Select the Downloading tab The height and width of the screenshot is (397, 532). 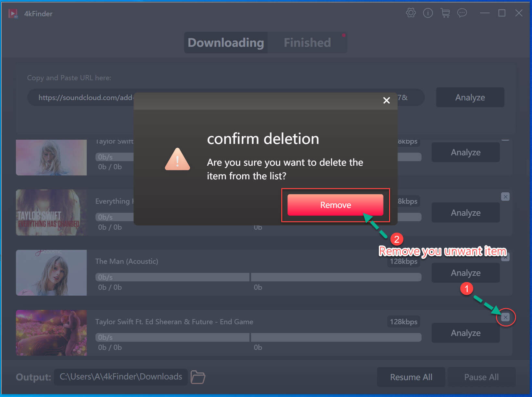(x=226, y=43)
